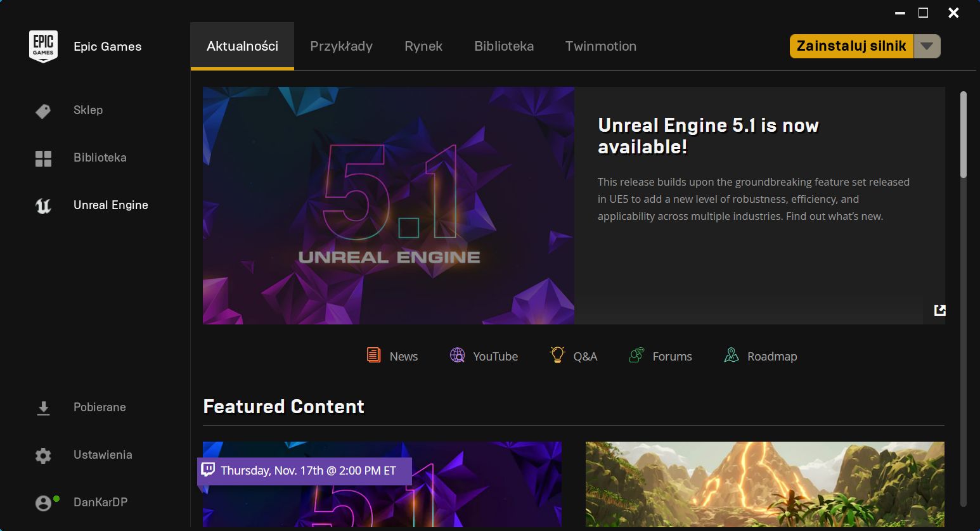The width and height of the screenshot is (980, 531).
Task: Click the Epic Games title text
Action: click(108, 46)
